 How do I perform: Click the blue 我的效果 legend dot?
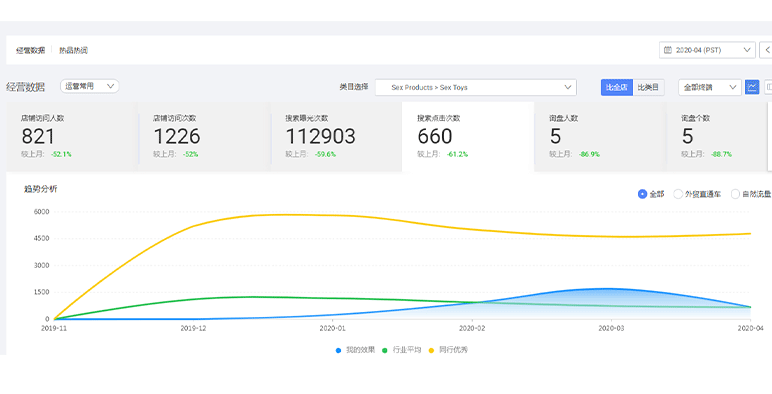[338, 350]
